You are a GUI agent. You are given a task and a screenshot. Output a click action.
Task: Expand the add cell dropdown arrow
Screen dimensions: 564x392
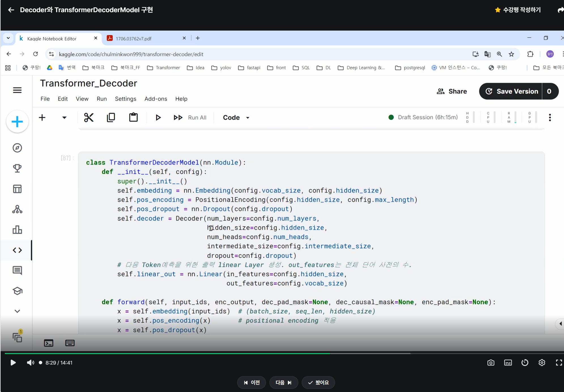pos(64,117)
